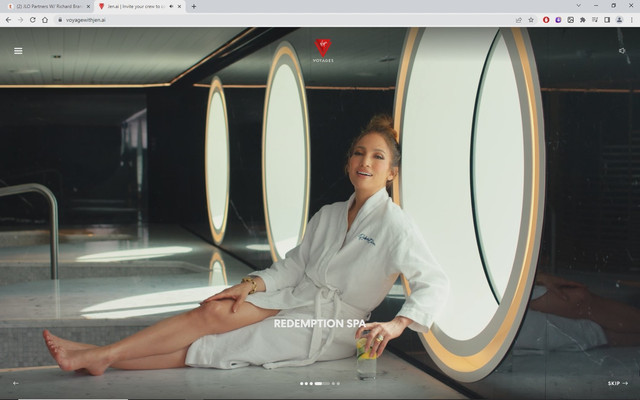Image resolution: width=640 pixels, height=400 pixels.
Task: Open the browser home page
Action: click(x=45, y=20)
